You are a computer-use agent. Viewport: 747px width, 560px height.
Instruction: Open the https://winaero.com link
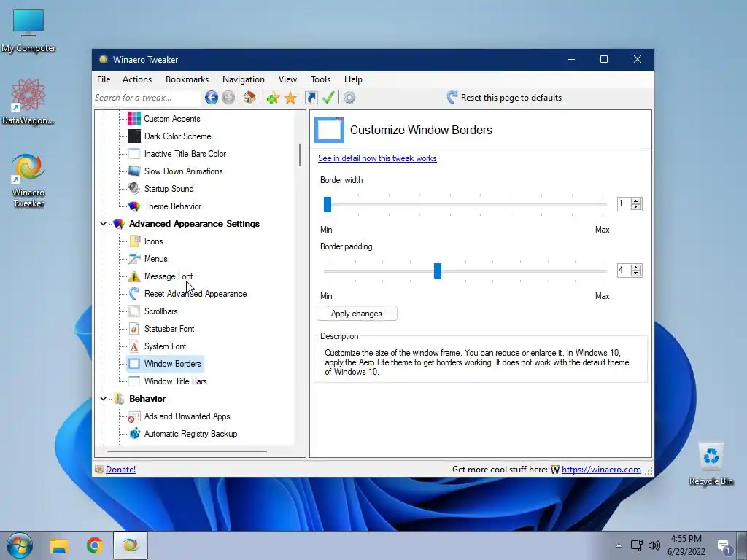pos(601,470)
